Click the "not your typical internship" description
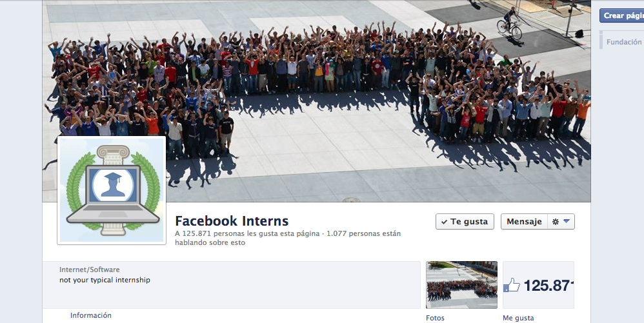This screenshot has height=323, width=644. [105, 280]
